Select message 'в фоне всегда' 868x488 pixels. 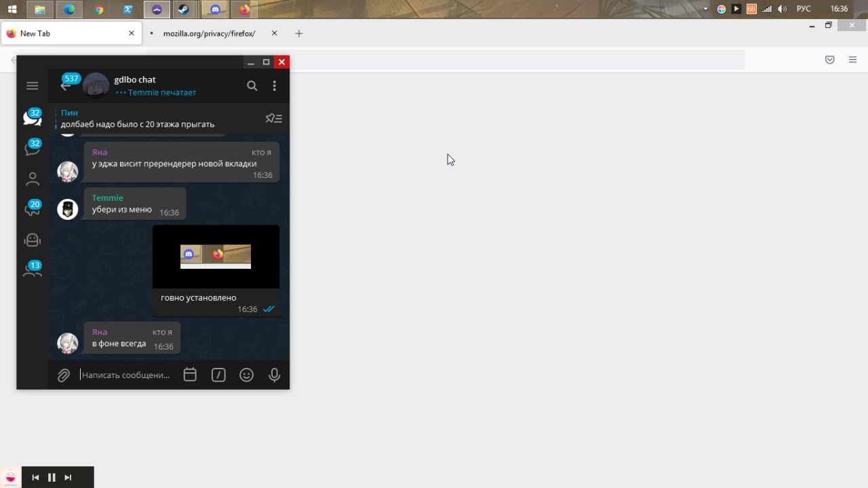(x=119, y=343)
